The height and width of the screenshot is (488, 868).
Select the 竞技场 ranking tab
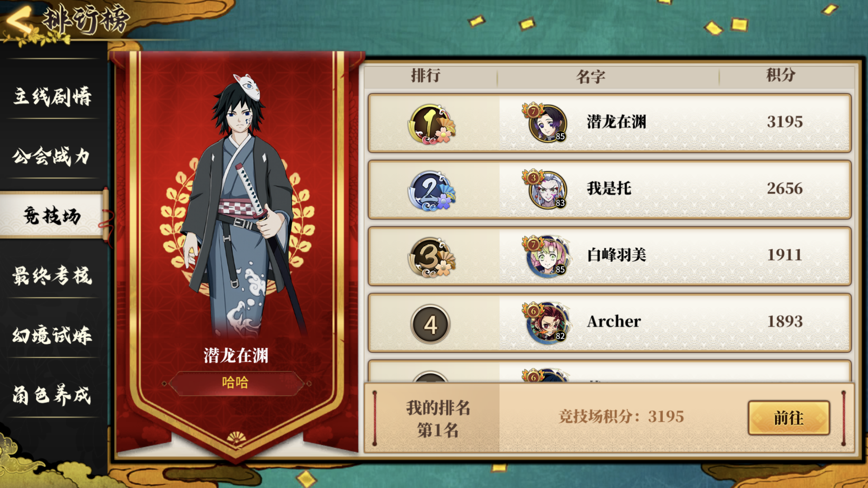pos(53,215)
